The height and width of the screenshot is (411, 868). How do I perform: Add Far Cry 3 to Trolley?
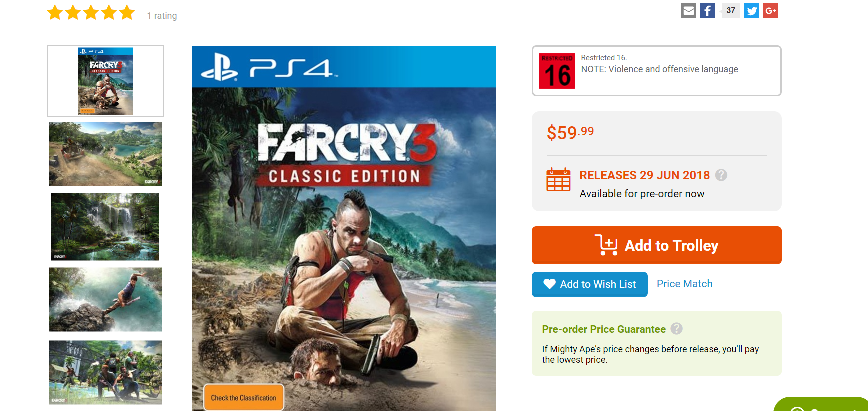pyautogui.click(x=656, y=245)
